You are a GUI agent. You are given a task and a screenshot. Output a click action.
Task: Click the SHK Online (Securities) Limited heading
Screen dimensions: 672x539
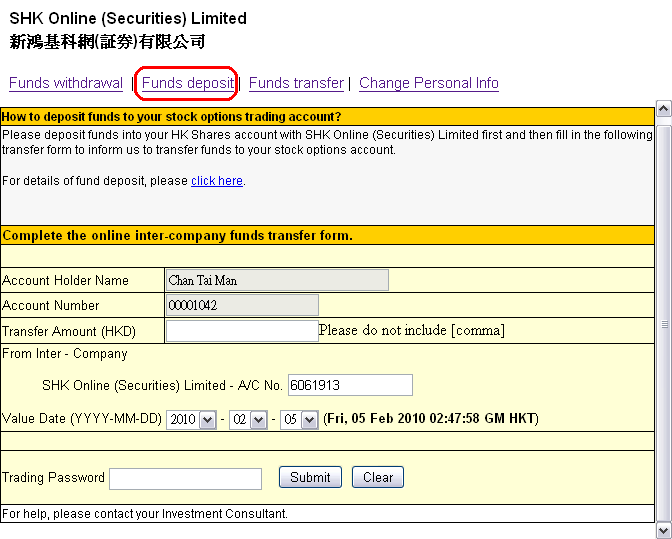coord(128,18)
